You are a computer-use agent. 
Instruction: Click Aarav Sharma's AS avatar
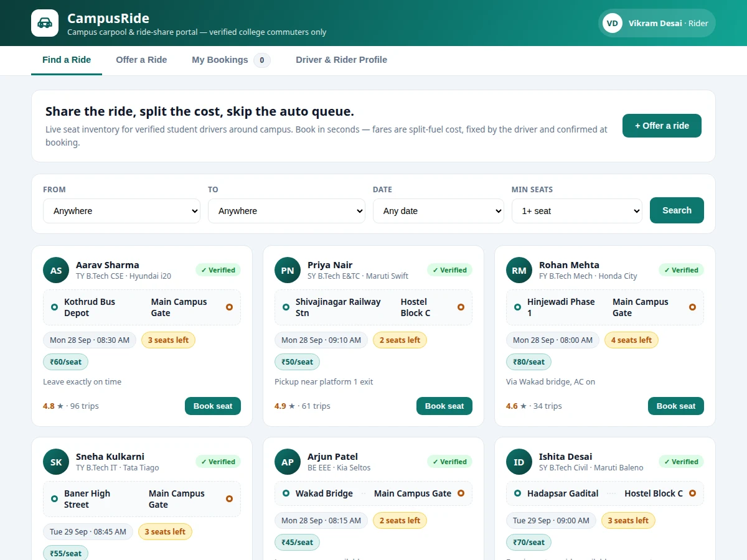coord(56,270)
